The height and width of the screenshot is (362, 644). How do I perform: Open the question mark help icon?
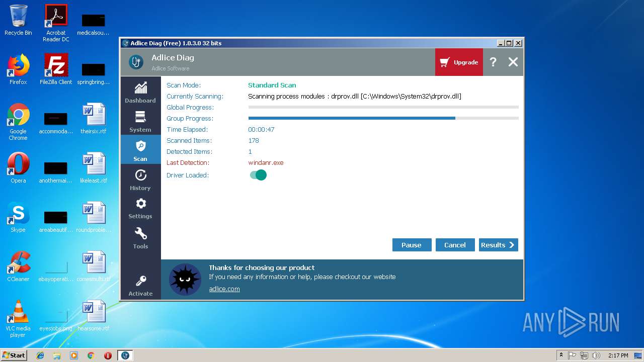pos(493,62)
